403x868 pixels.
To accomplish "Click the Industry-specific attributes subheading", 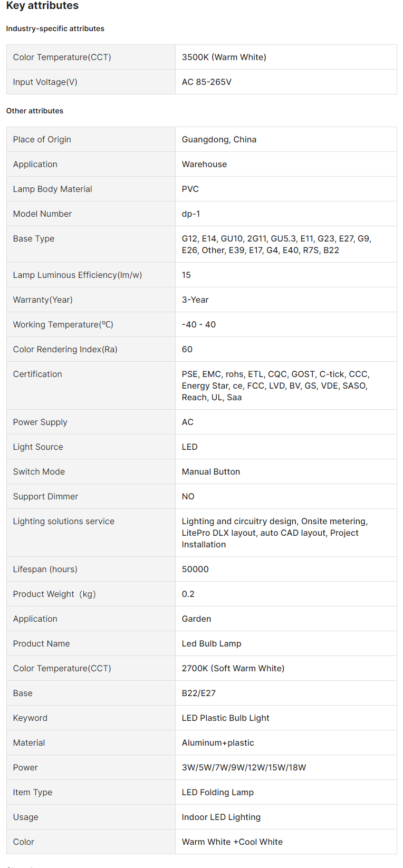I will click(x=55, y=28).
